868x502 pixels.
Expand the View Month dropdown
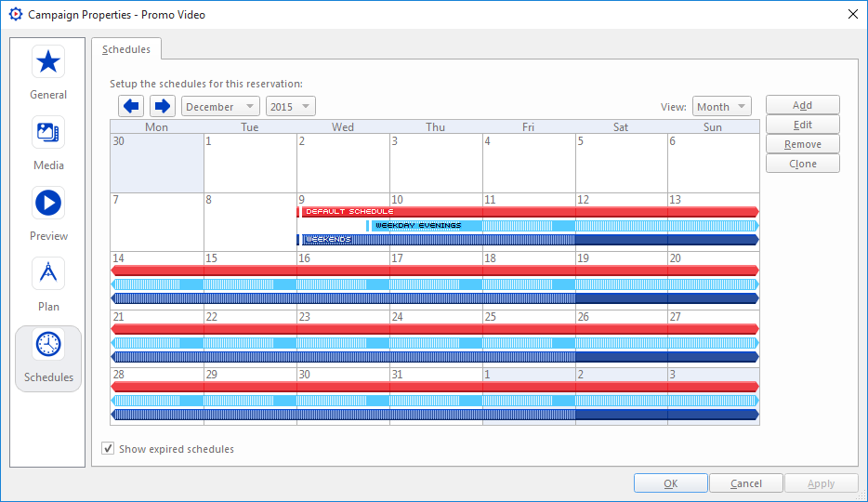coord(722,107)
